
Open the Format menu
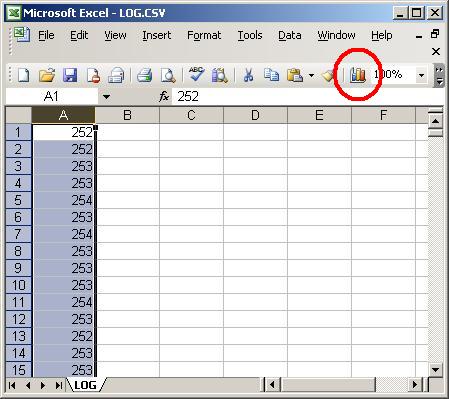tap(204, 35)
